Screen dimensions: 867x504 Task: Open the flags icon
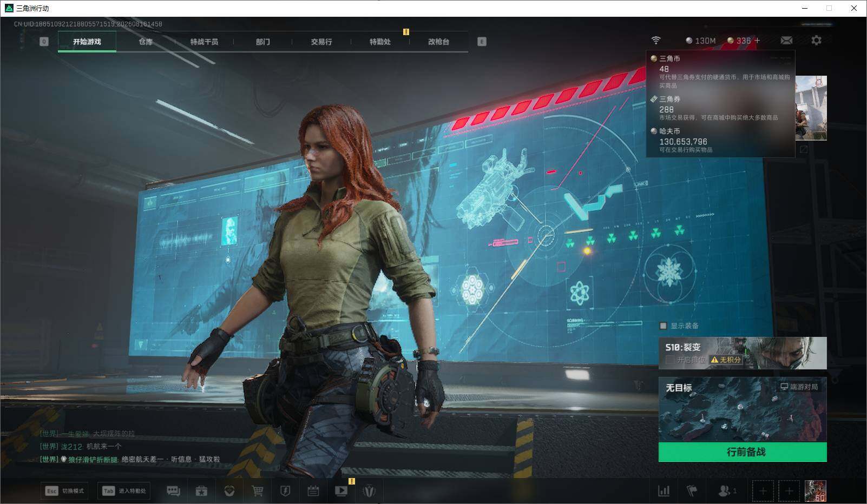coord(692,491)
